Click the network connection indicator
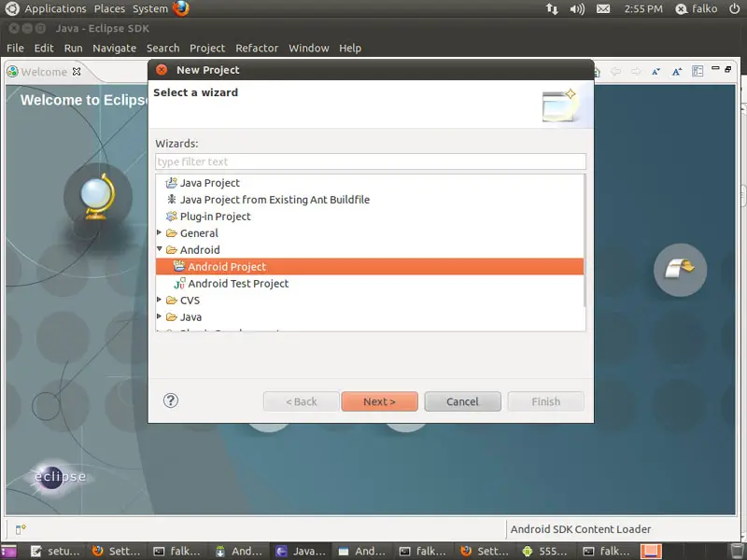The width and height of the screenshot is (747, 560). click(552, 8)
